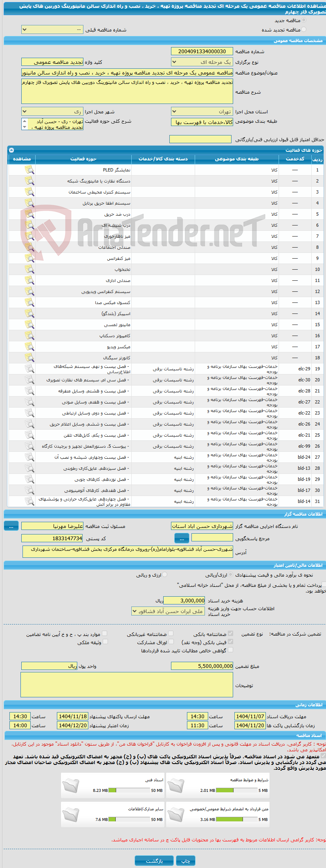
Task: Open view icon for row 16 کامپیوتر دسکتاپ
Action: click(29, 336)
